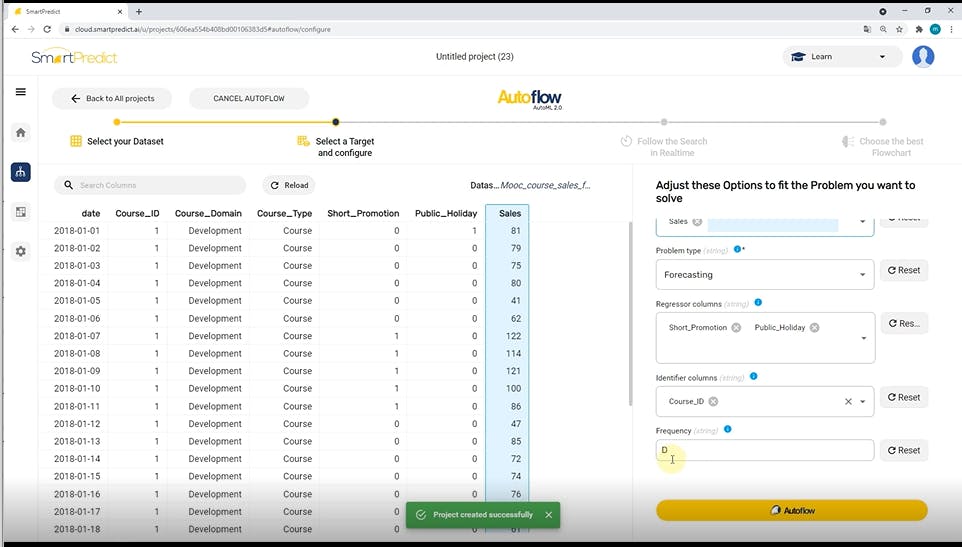
Task: Open Problem type Forecasting dropdown
Action: click(x=764, y=275)
